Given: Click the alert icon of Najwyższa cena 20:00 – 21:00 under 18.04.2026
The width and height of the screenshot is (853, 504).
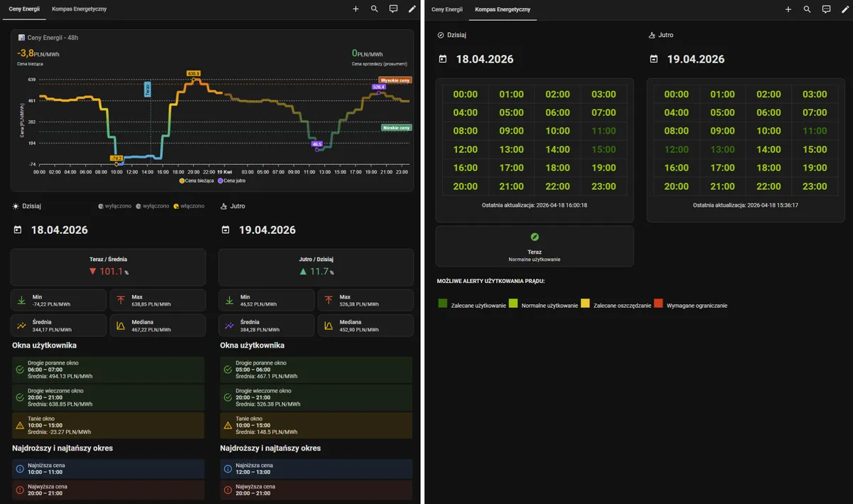Looking at the screenshot, I should [x=19, y=490].
